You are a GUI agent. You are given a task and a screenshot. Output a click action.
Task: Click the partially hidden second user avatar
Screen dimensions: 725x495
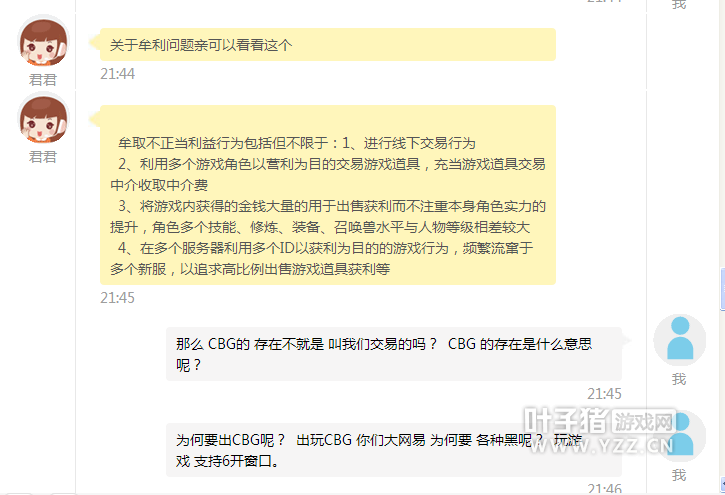point(680,435)
